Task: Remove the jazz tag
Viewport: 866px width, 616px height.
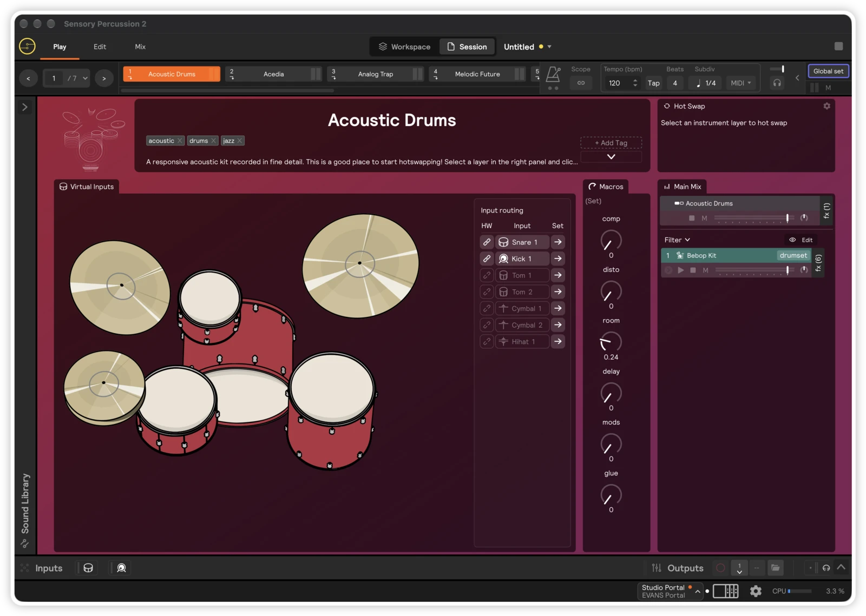Action: (240, 141)
